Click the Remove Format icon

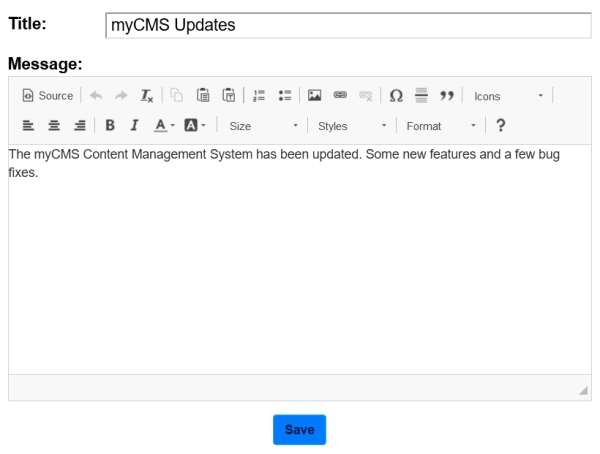point(147,96)
